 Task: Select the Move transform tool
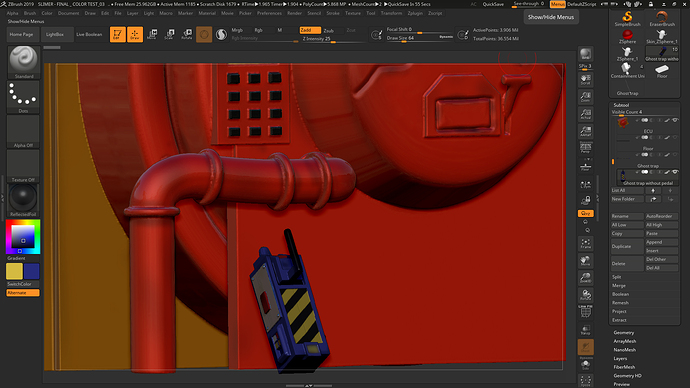pos(152,34)
